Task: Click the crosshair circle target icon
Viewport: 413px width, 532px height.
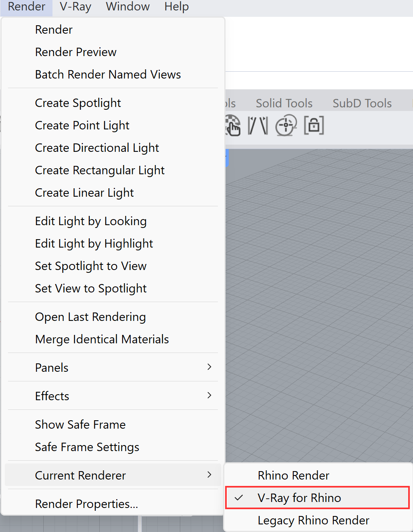Action: point(286,125)
